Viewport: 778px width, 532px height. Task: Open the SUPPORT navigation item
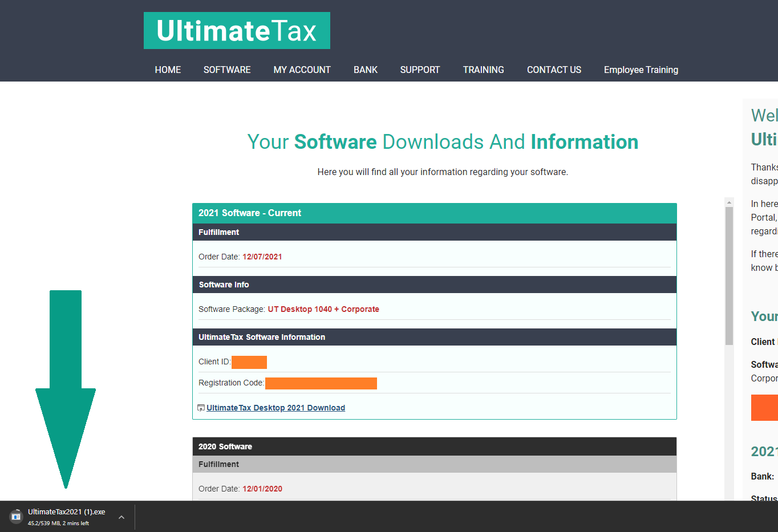[x=420, y=70]
